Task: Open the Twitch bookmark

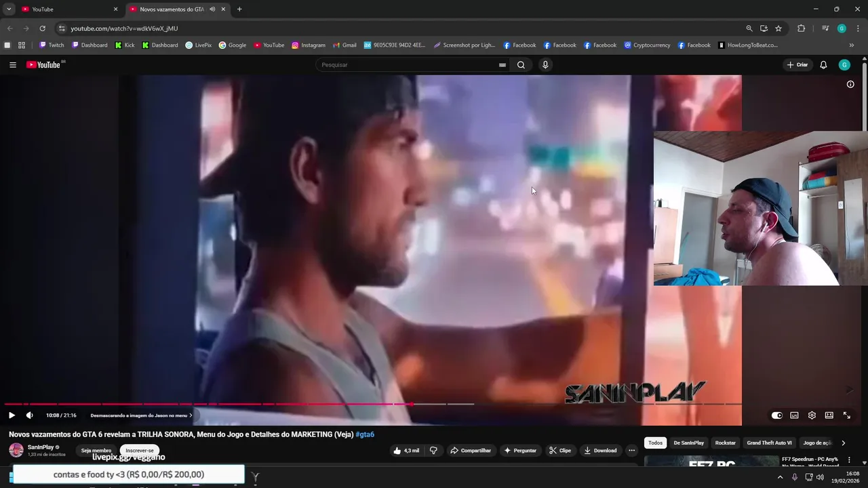Action: (x=52, y=45)
